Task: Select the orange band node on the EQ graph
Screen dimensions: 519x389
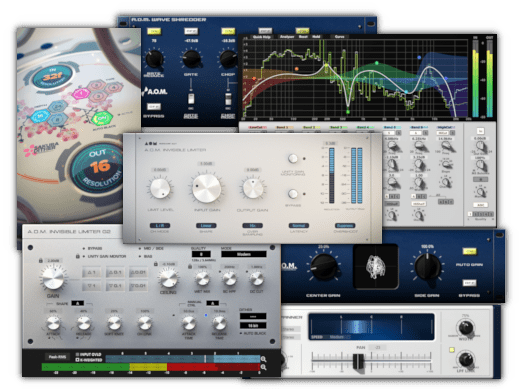Action: 296,69
